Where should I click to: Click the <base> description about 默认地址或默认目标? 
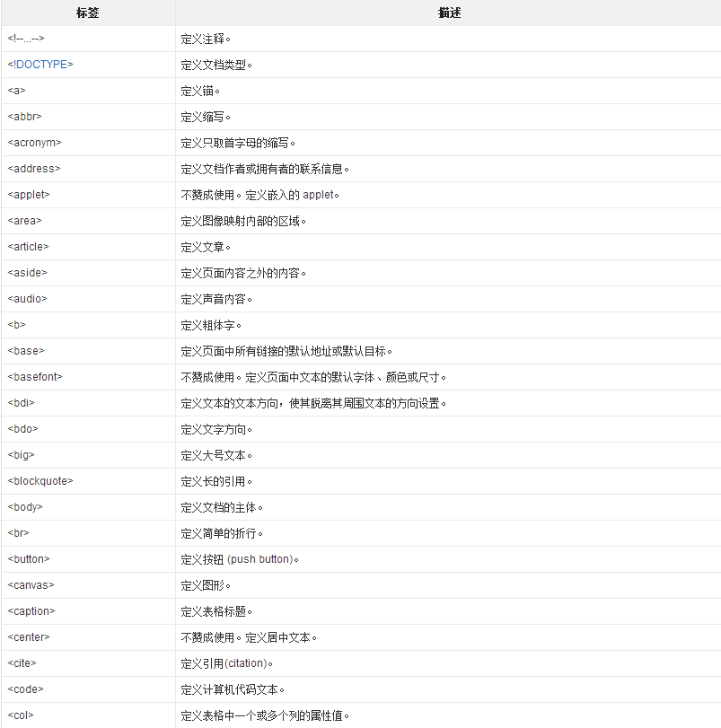[286, 351]
